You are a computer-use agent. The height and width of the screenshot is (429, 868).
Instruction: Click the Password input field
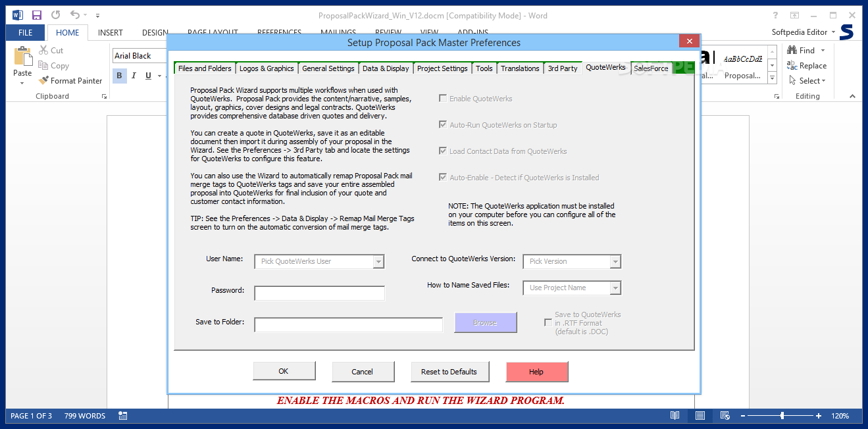click(320, 293)
